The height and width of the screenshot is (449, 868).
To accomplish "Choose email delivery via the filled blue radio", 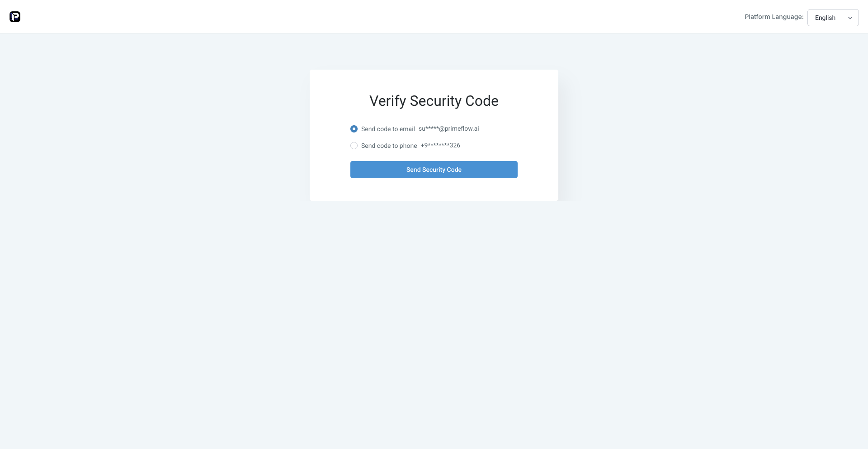I will 354,129.
